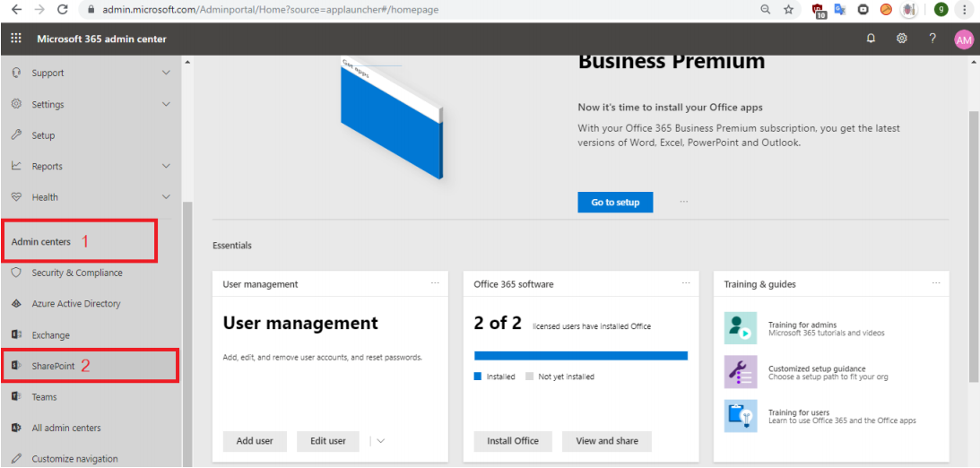This screenshot has width=980, height=468.
Task: Click the SharePoint icon
Action: point(17,366)
